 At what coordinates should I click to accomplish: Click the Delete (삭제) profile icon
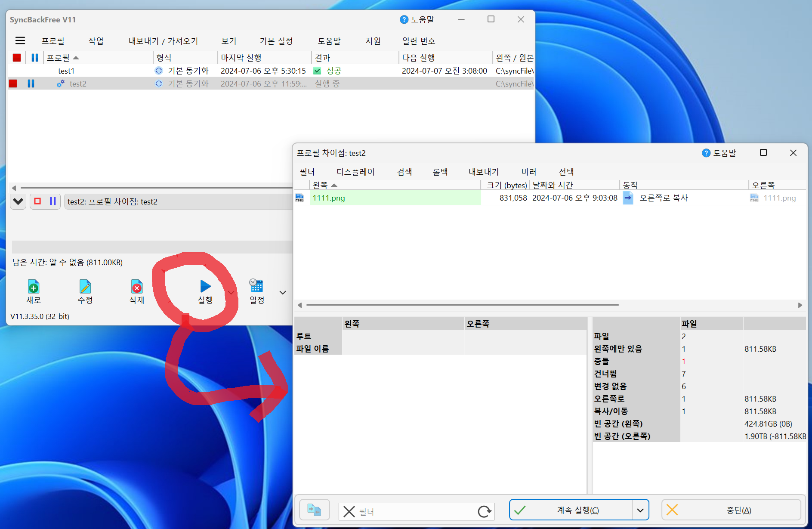click(137, 286)
